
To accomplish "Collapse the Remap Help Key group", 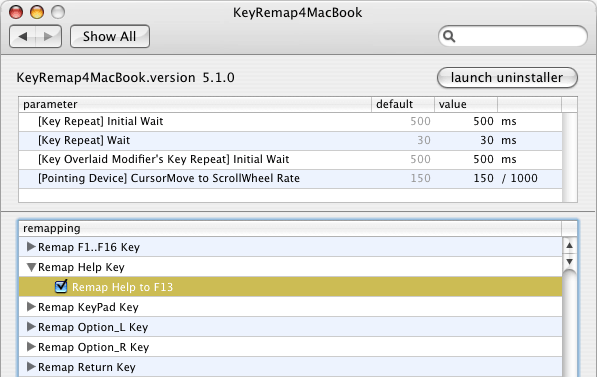I will coord(32,267).
